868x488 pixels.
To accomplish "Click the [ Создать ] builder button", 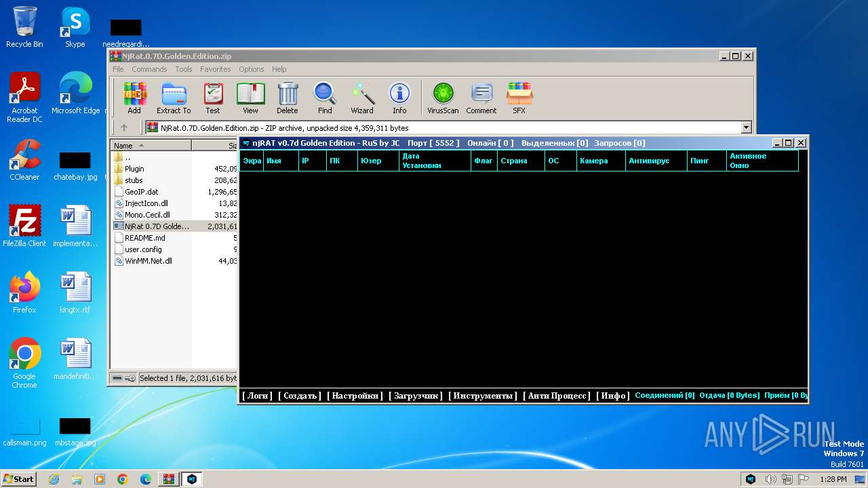I will 299,396.
